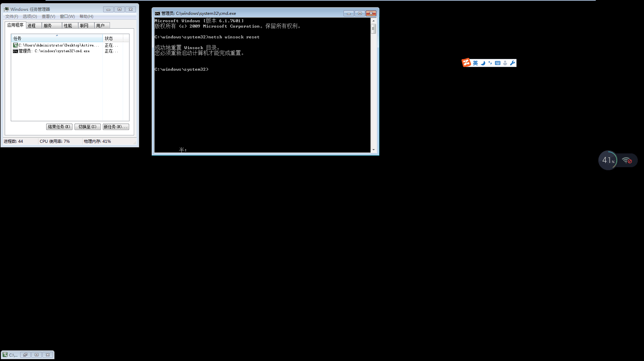Click the cmd window scrollbar thumb

pyautogui.click(x=373, y=29)
